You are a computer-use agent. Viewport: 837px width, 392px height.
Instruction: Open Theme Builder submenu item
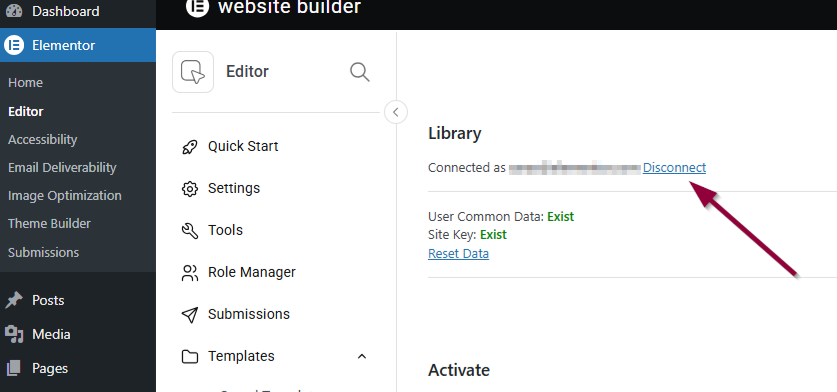49,224
